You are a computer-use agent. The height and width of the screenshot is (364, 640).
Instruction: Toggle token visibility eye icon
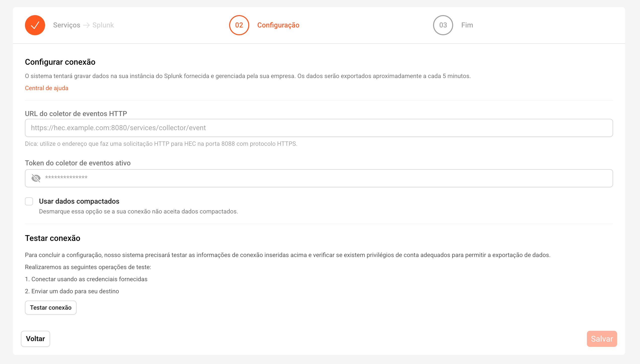pyautogui.click(x=36, y=178)
